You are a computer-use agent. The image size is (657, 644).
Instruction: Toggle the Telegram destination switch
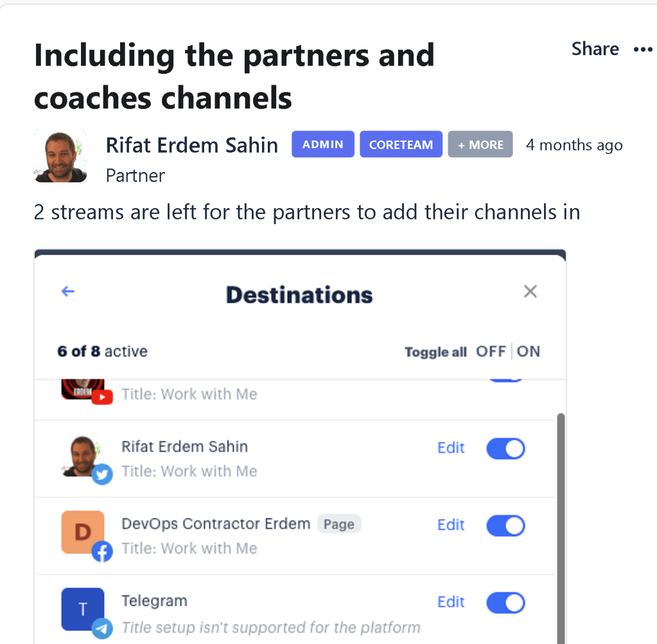(505, 602)
